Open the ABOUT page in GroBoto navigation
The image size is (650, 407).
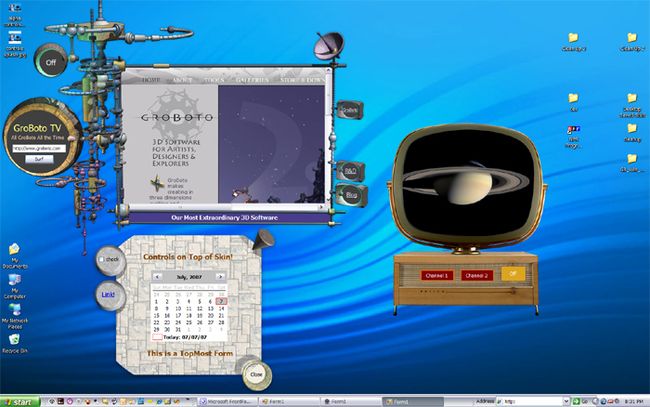click(182, 79)
